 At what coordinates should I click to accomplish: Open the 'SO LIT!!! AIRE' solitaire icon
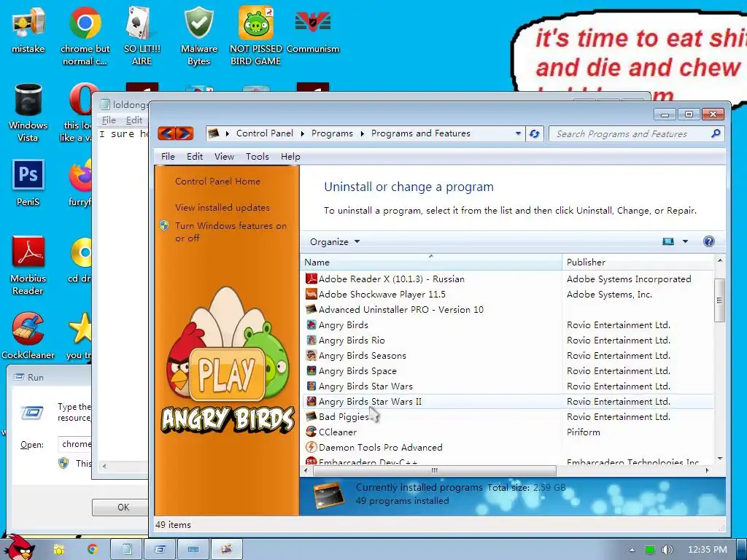(142, 36)
